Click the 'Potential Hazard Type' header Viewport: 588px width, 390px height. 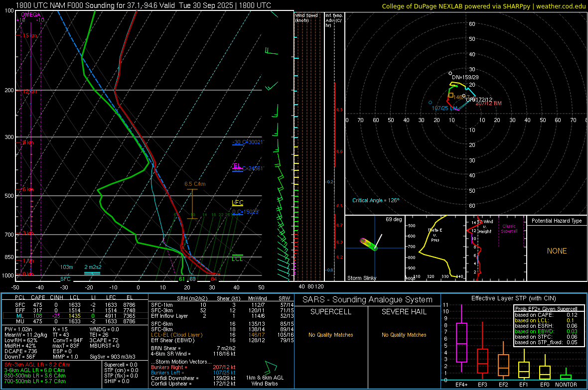[x=557, y=221]
